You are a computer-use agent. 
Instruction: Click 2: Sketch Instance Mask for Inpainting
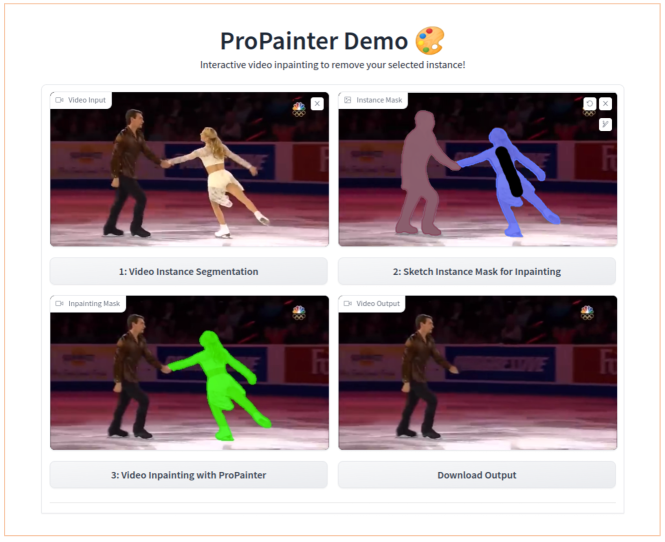coord(477,271)
